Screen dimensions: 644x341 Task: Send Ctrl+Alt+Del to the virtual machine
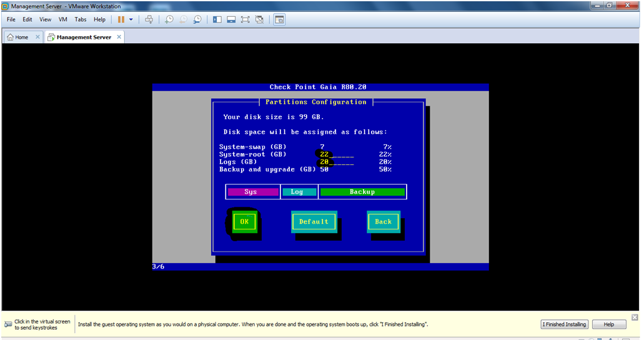[x=149, y=19]
